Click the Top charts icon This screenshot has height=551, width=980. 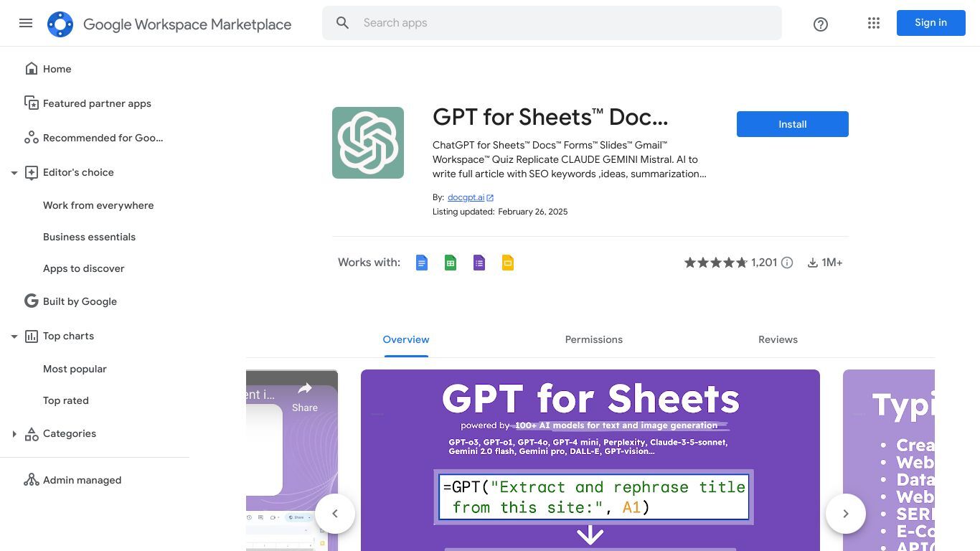(32, 336)
